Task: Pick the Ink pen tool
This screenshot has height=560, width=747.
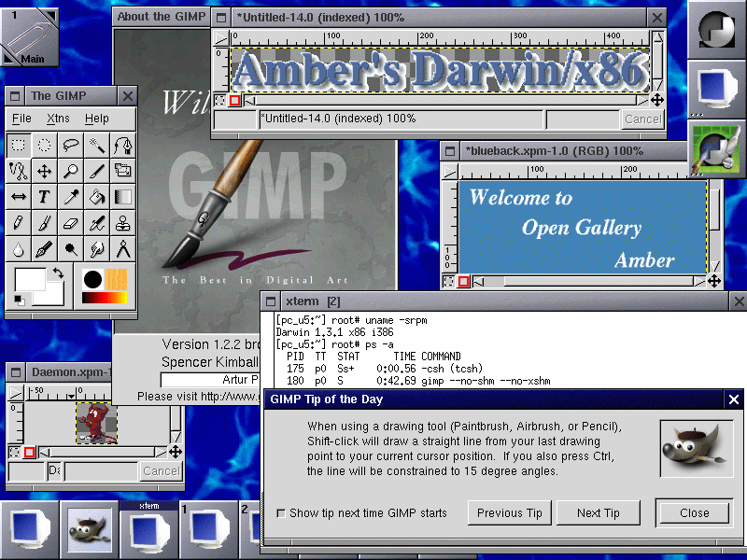Action: click(x=44, y=249)
